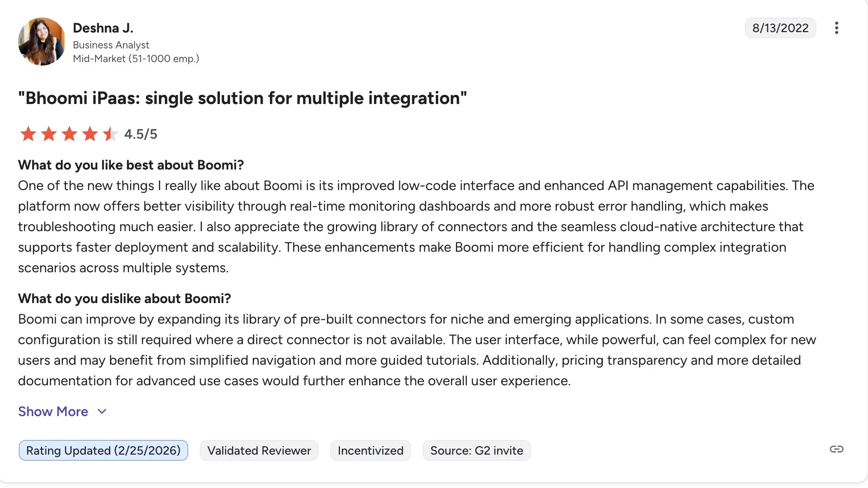This screenshot has height=488, width=868.
Task: Click the Mid-Market (51-1000 emp.) label
Action: (136, 59)
